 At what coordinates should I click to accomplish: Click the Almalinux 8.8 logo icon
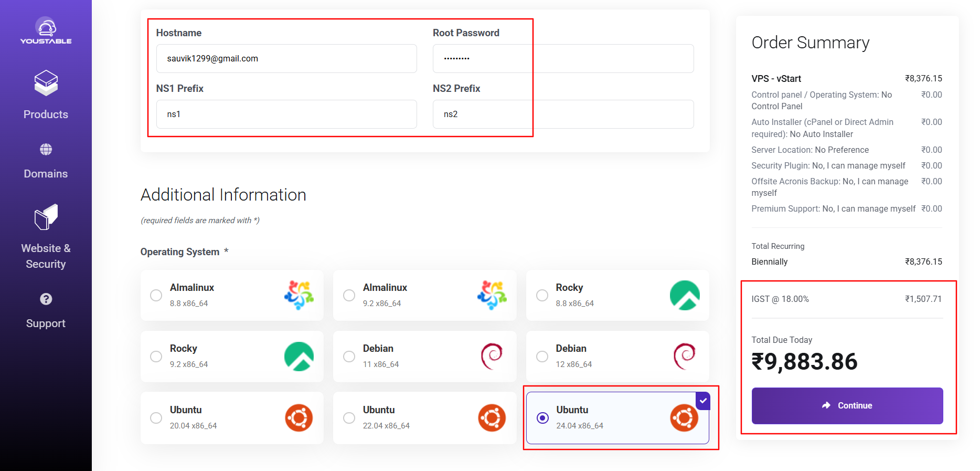[x=299, y=295]
